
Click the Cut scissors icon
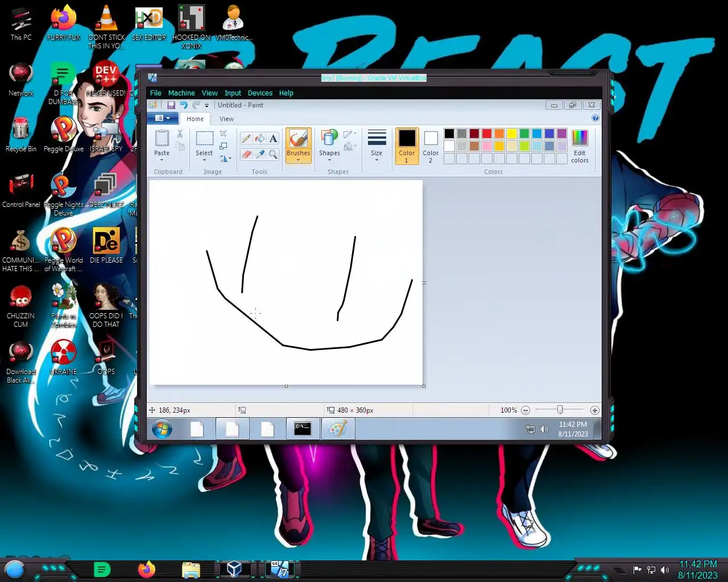[180, 134]
